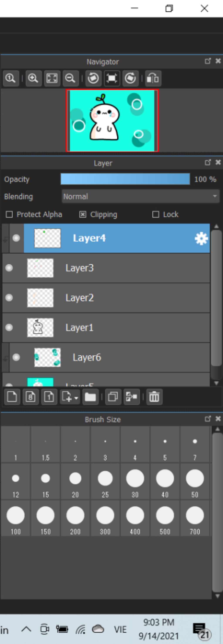Enable the Protect Alpha checkbox
Screen dimensions: 223x644
(x=9, y=215)
